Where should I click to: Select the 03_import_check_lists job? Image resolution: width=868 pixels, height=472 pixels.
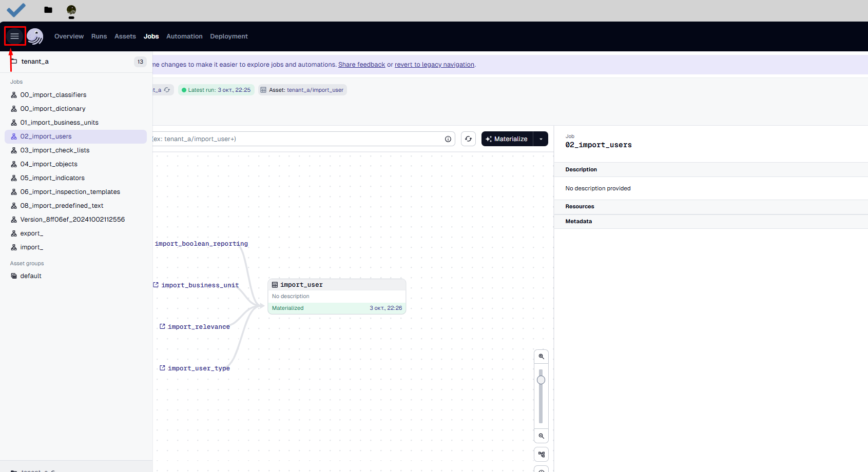pos(55,150)
